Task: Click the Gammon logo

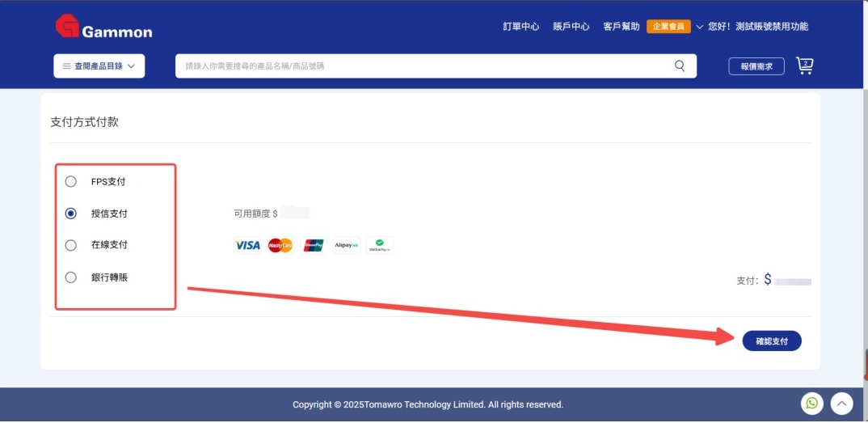Action: coord(103,27)
